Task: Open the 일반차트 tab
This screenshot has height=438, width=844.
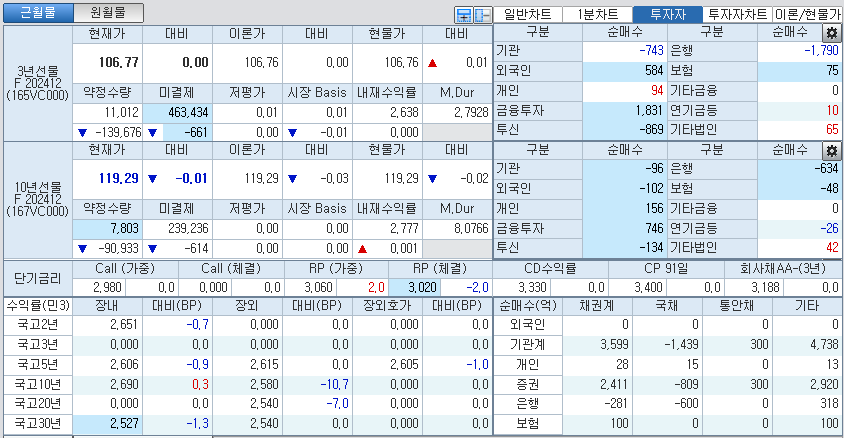Action: [x=528, y=15]
